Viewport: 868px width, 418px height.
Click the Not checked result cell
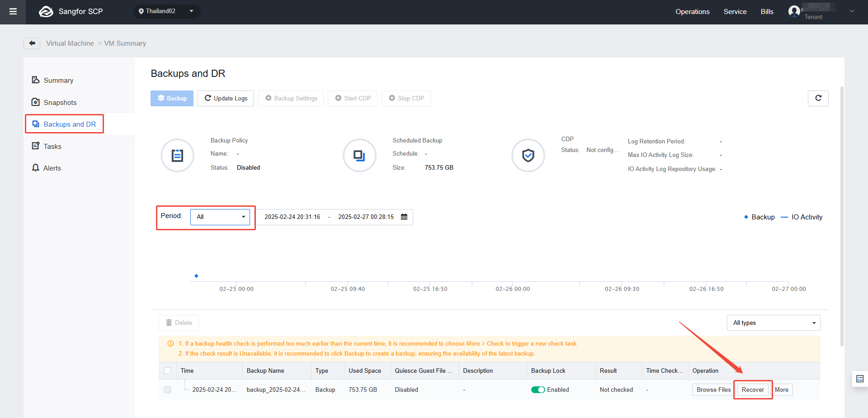click(x=616, y=389)
